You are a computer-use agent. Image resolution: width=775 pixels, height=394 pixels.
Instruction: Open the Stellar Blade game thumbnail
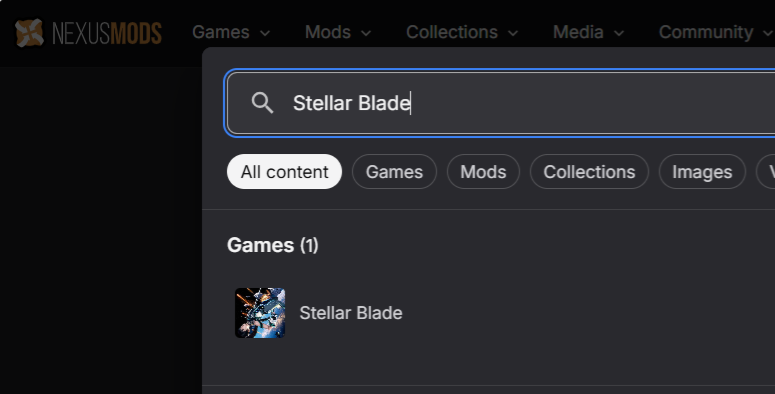coord(260,313)
